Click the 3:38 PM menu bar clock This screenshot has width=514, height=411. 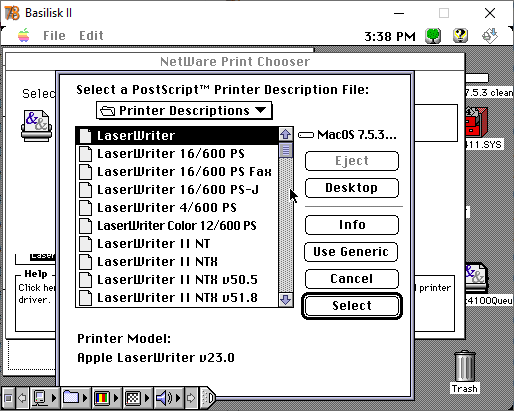click(x=390, y=36)
